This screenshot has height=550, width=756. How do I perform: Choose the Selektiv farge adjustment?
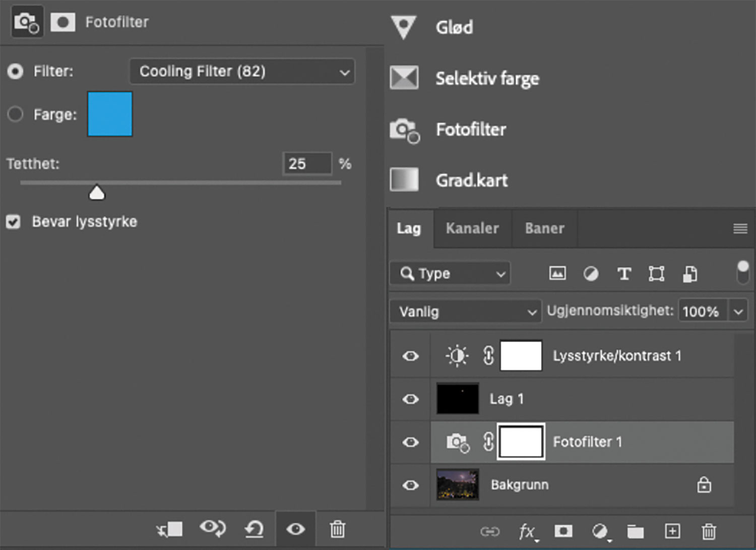click(x=486, y=78)
